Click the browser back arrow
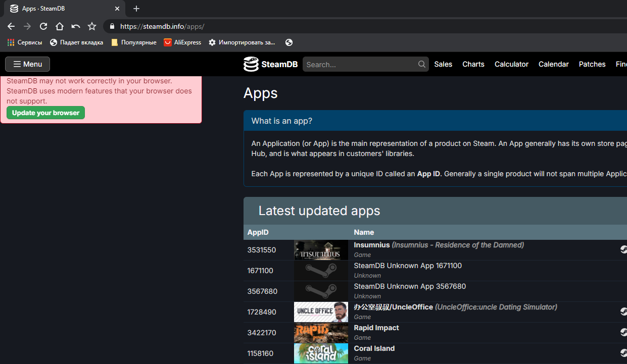 pyautogui.click(x=11, y=26)
